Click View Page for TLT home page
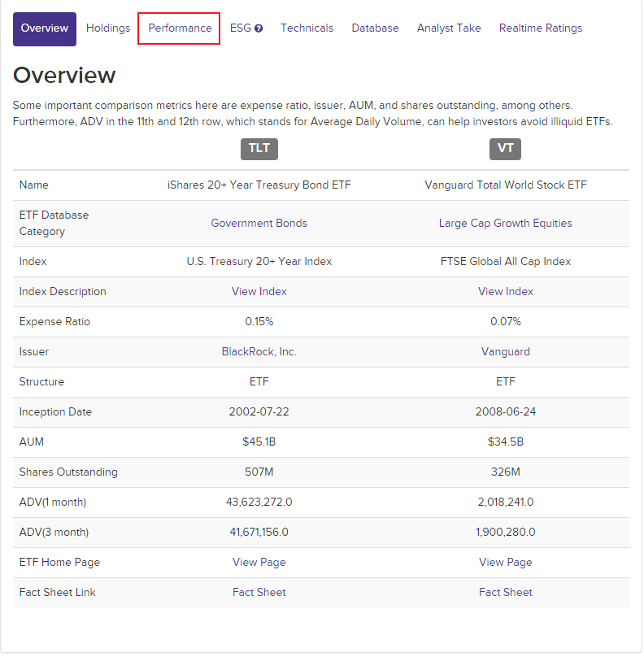 point(259,563)
